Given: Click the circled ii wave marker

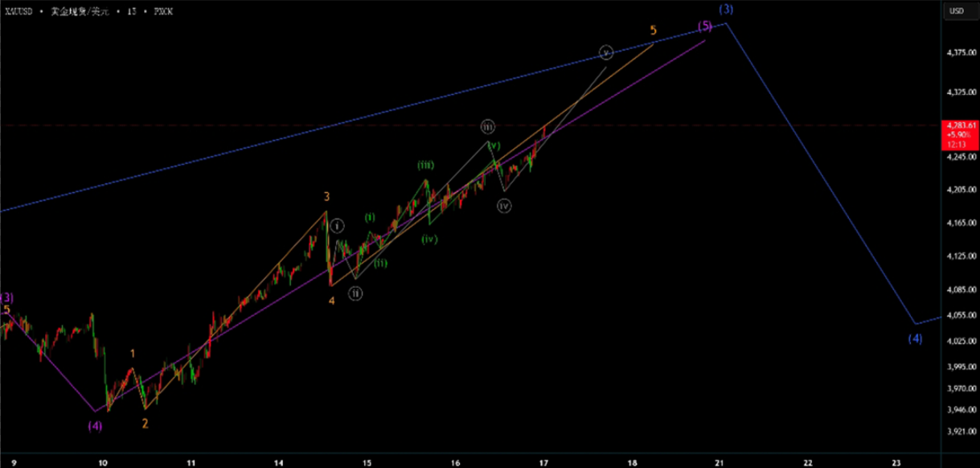Looking at the screenshot, I should [x=355, y=294].
